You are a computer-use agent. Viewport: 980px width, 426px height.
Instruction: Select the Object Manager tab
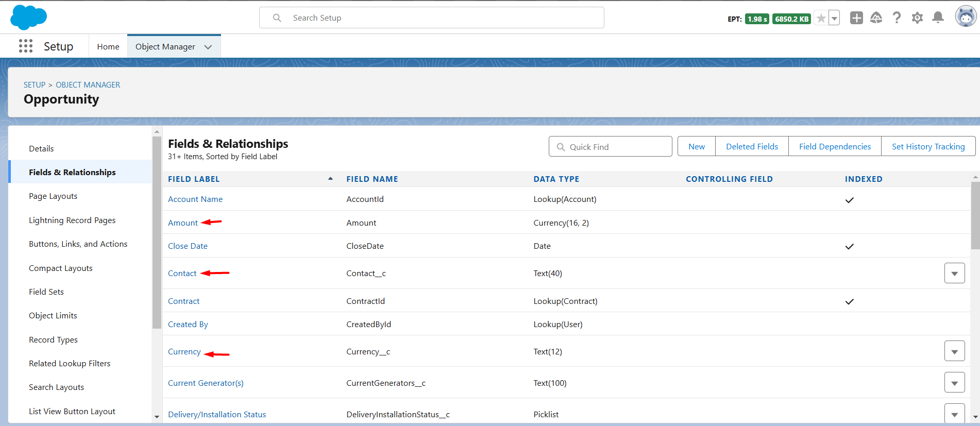point(165,46)
